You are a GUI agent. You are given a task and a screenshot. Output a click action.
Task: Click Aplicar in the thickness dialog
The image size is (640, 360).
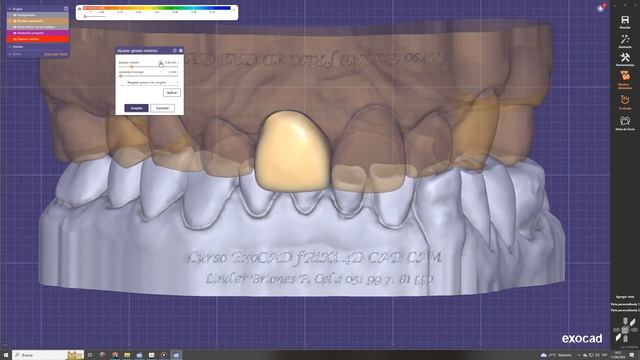pyautogui.click(x=172, y=93)
